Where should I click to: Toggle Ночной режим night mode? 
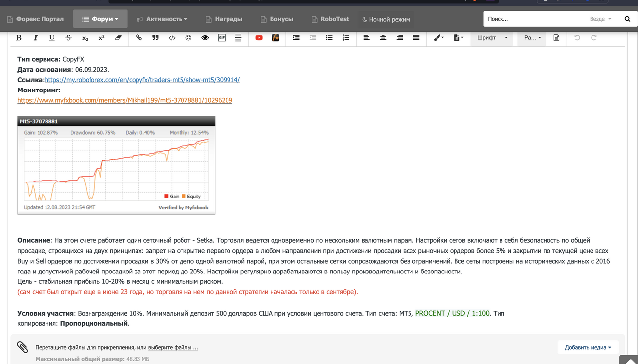[x=386, y=19]
